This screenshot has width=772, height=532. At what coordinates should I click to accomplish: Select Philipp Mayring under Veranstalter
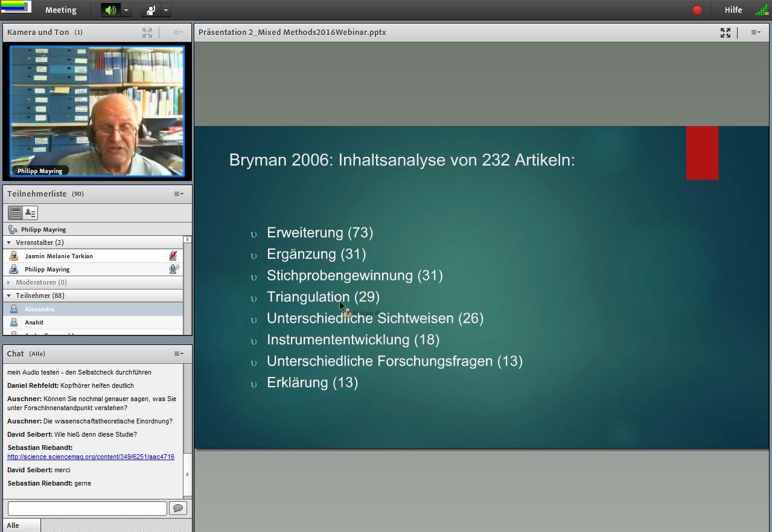[x=93, y=270]
